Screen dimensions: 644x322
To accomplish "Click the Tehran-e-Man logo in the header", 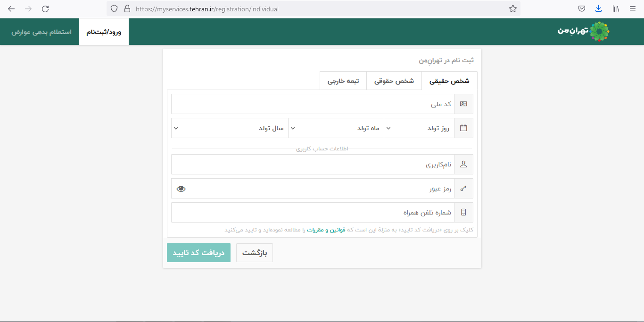I will coord(583,31).
